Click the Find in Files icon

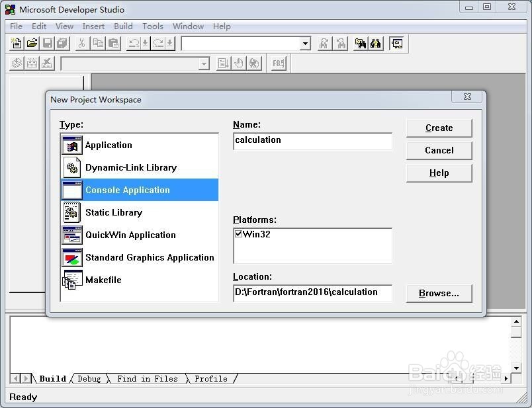(361, 44)
